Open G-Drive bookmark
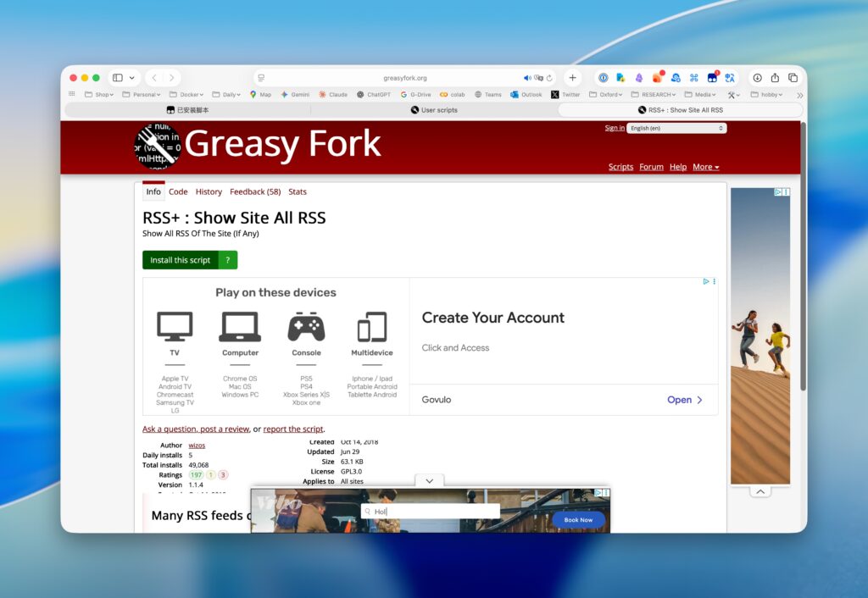 click(415, 95)
